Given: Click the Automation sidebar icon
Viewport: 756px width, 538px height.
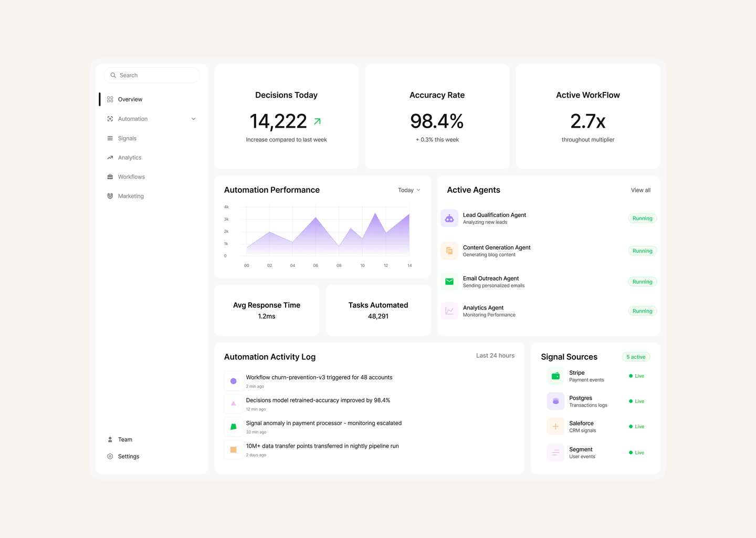Looking at the screenshot, I should 110,119.
